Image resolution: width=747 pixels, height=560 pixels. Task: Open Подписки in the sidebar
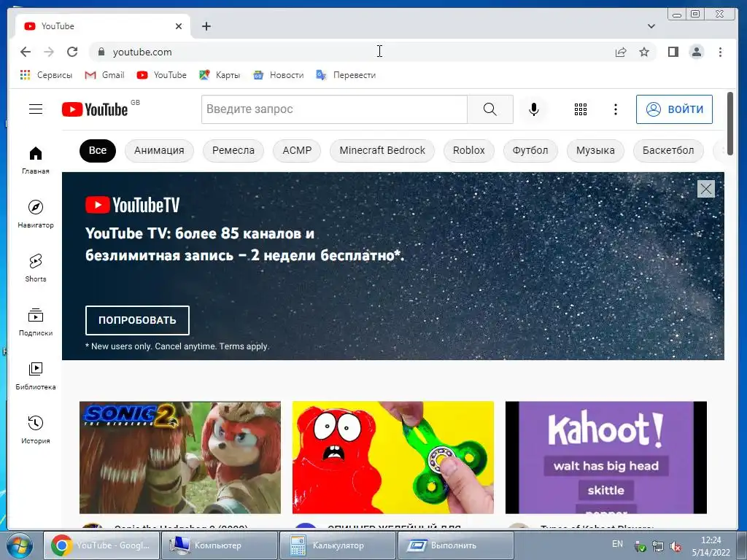coord(36,322)
